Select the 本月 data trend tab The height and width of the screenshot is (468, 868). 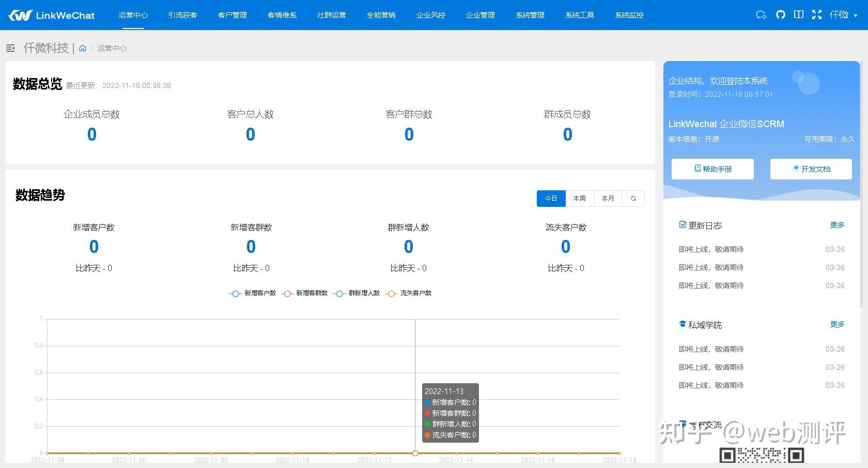pyautogui.click(x=608, y=198)
